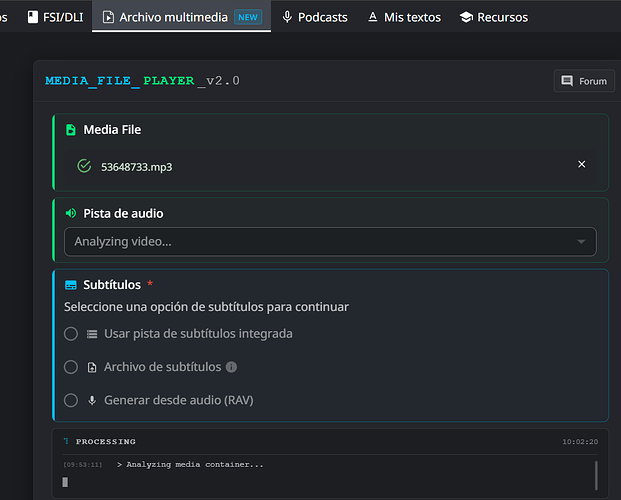Open the Mis textos tab
The width and height of the screenshot is (621, 500).
click(405, 17)
